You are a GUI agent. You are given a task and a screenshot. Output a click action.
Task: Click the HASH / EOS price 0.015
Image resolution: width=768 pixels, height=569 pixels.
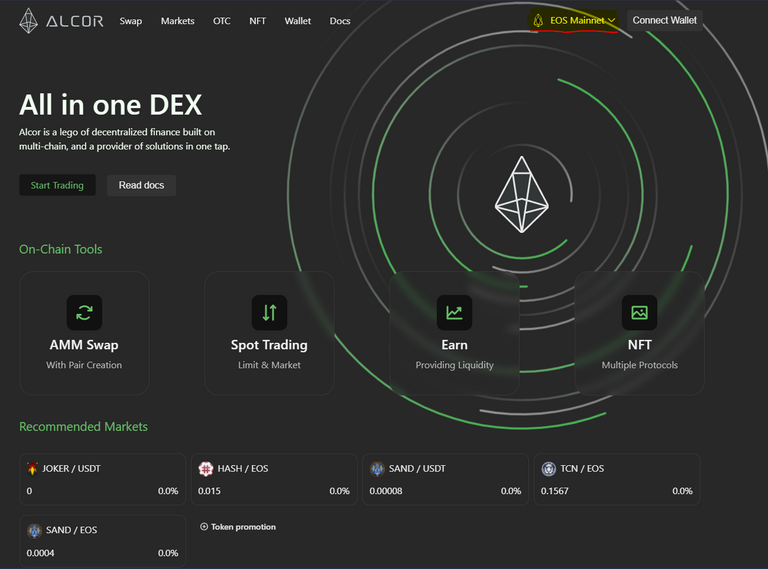pos(209,491)
